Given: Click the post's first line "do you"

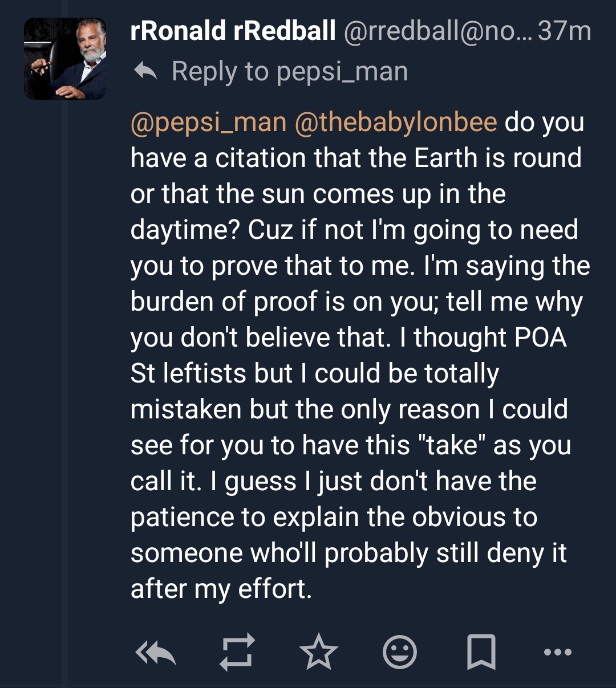Looking at the screenshot, I should 544,123.
